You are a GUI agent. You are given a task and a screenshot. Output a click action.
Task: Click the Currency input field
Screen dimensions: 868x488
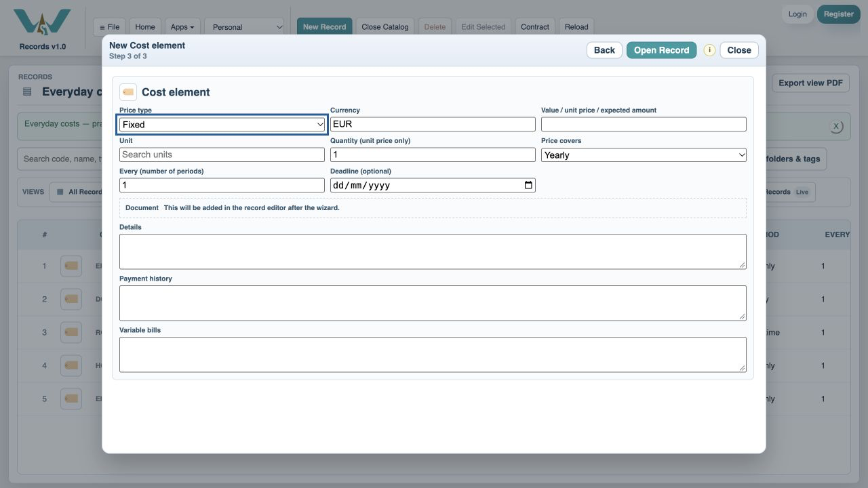[433, 124]
